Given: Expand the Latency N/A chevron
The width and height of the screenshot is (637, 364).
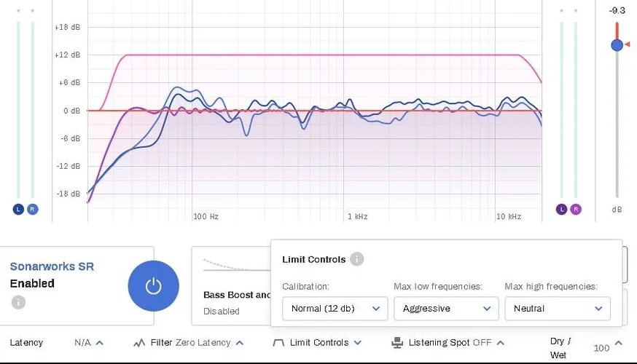Looking at the screenshot, I should [100, 343].
